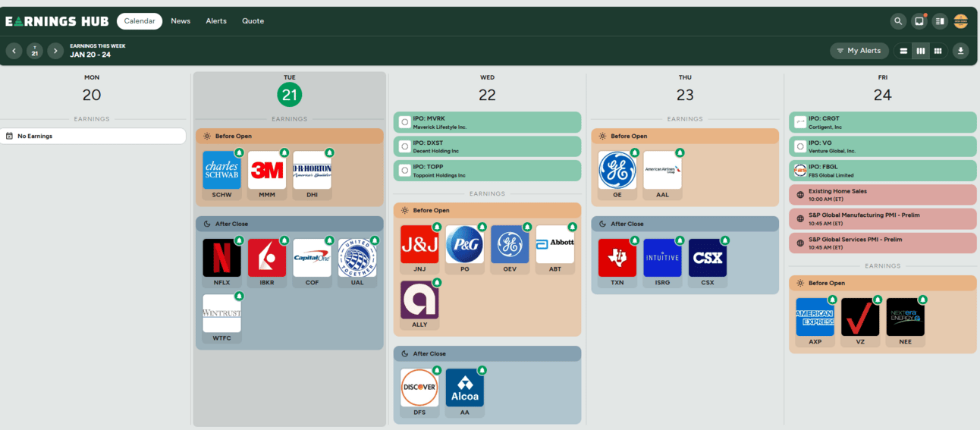Open Procter & Gamble PG logo
This screenshot has height=430, width=980.
pyautogui.click(x=465, y=244)
